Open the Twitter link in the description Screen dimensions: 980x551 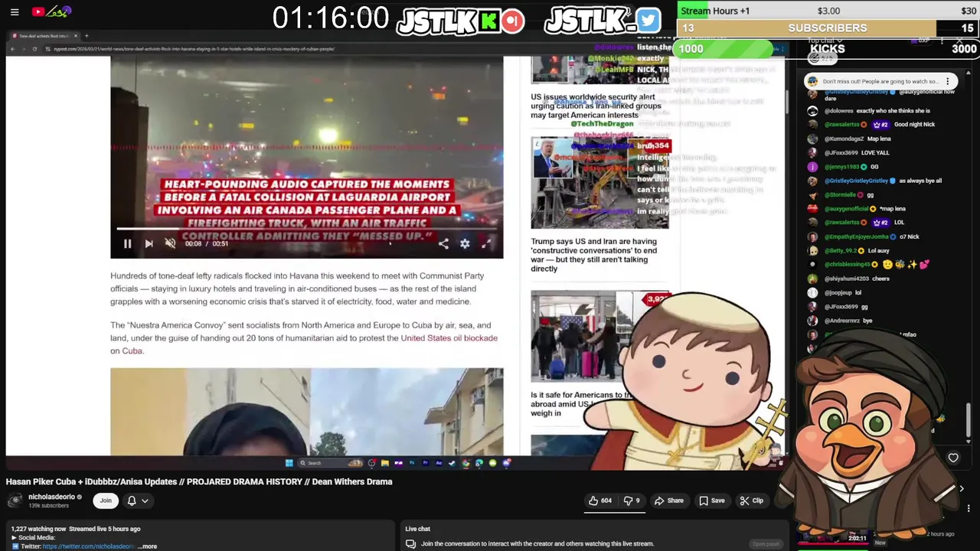tap(88, 546)
